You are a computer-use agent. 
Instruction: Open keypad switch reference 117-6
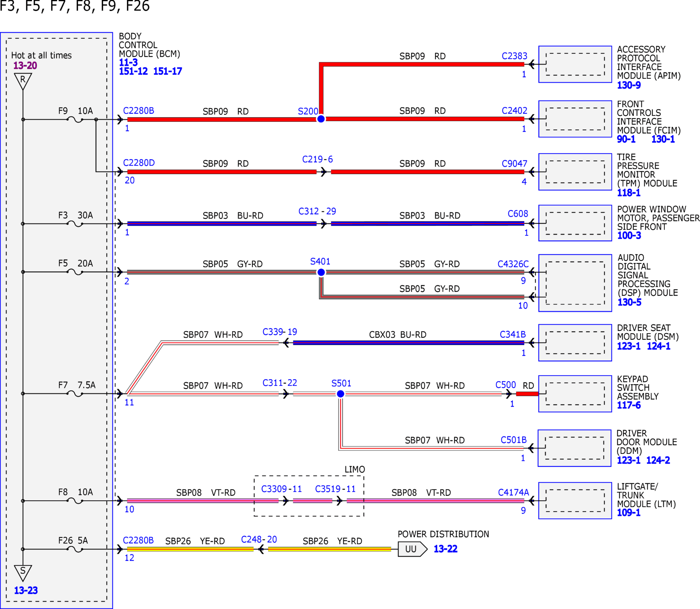click(629, 405)
